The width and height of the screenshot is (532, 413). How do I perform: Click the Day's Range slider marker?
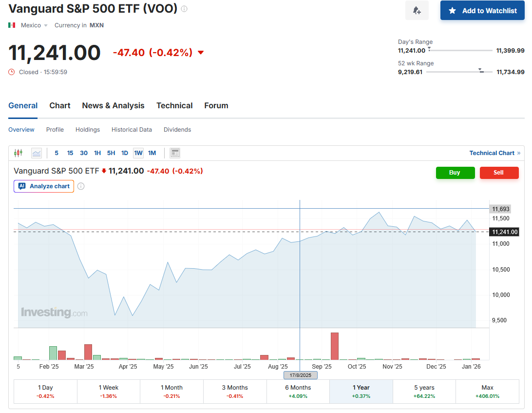tap(429, 49)
